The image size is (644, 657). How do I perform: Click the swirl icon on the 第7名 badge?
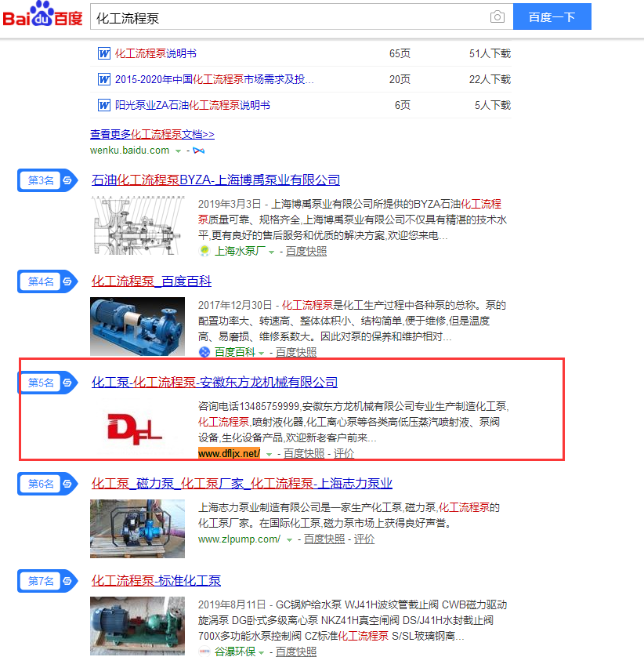point(67,581)
